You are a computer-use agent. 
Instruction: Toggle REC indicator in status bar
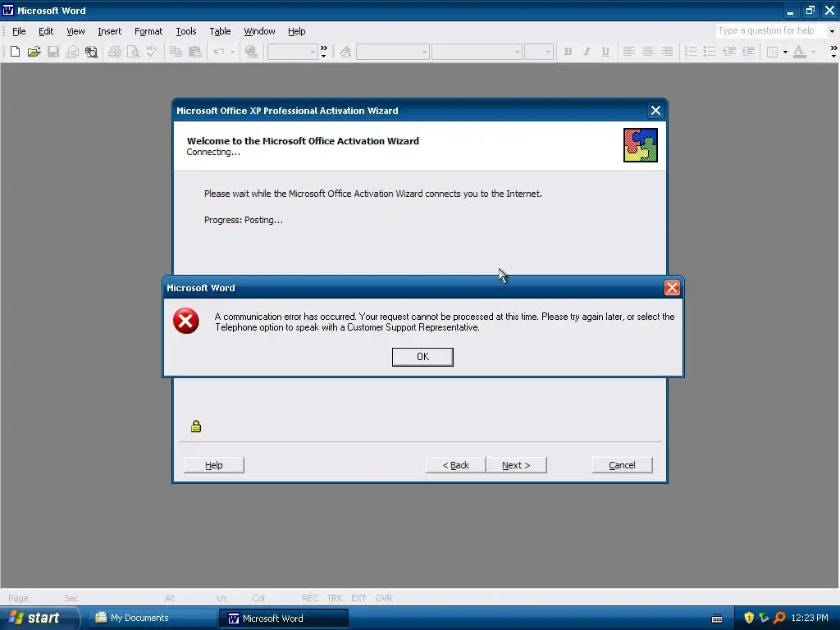tap(310, 598)
